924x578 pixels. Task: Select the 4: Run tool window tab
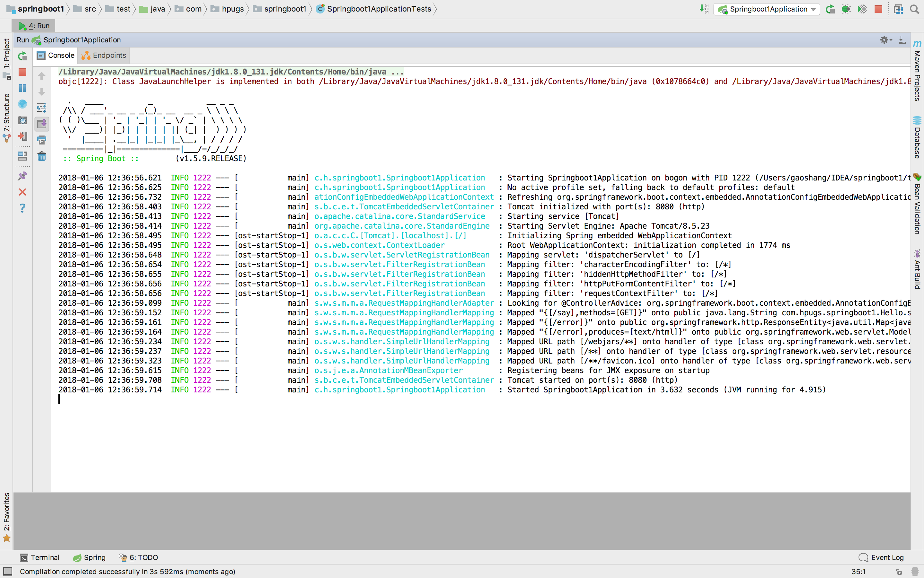click(x=34, y=26)
